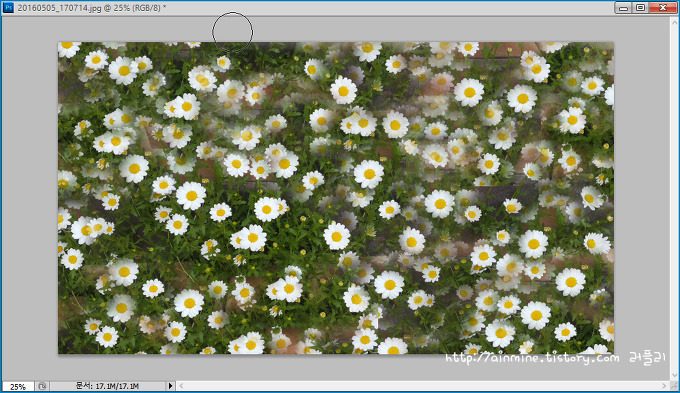Minimize the document window

pyautogui.click(x=623, y=7)
